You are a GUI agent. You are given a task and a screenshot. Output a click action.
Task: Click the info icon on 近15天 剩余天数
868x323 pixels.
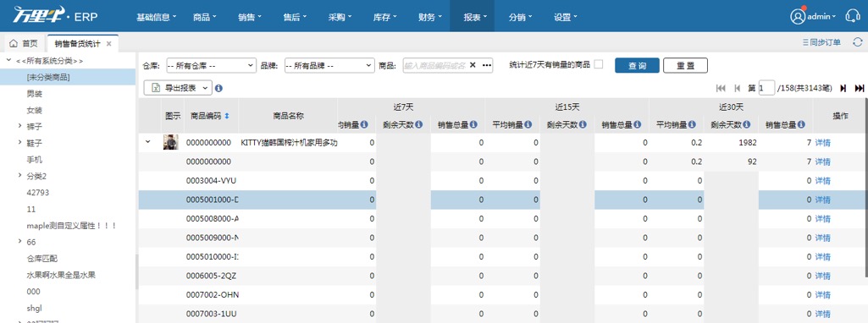tap(583, 125)
